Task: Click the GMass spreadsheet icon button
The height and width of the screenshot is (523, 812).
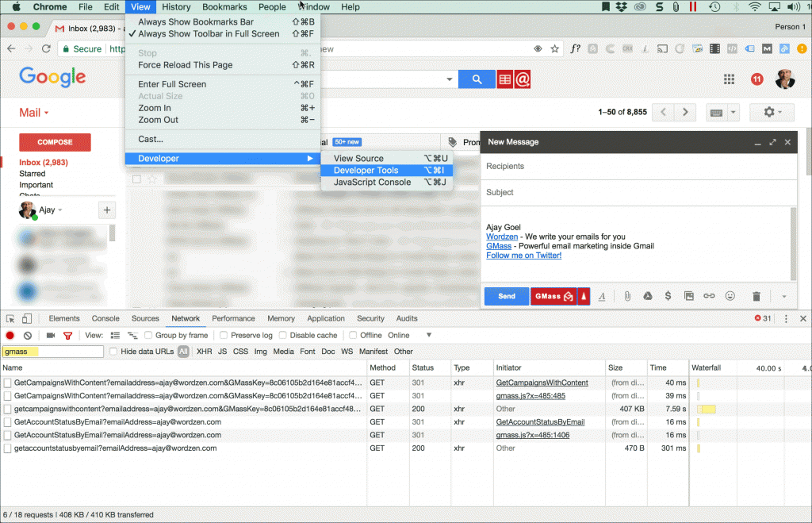Action: point(505,79)
